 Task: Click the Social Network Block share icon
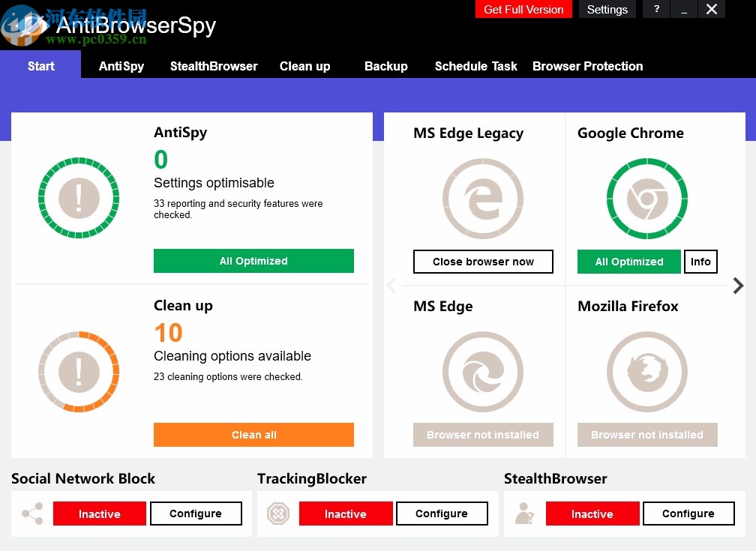tap(31, 514)
